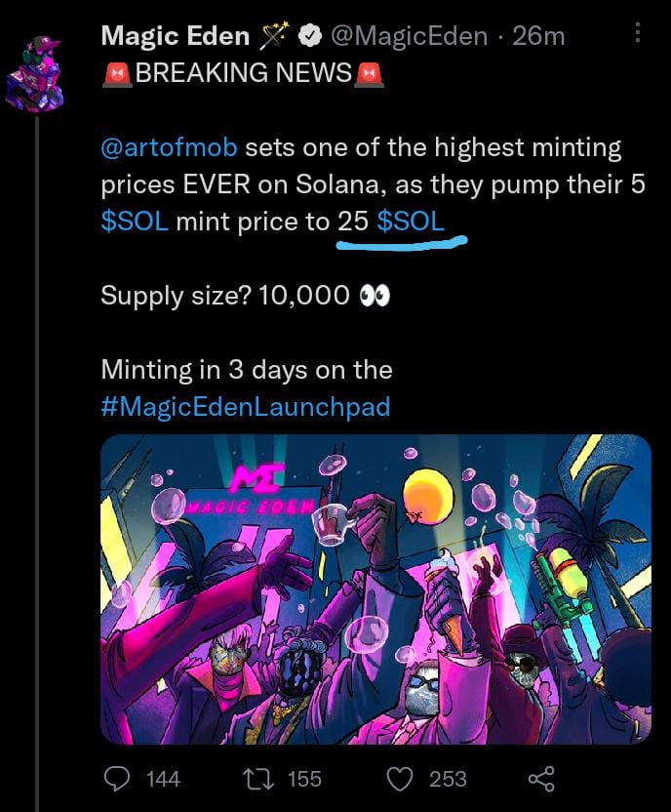671x812 pixels.
Task: Like the tweet with the heart icon
Action: click(400, 779)
